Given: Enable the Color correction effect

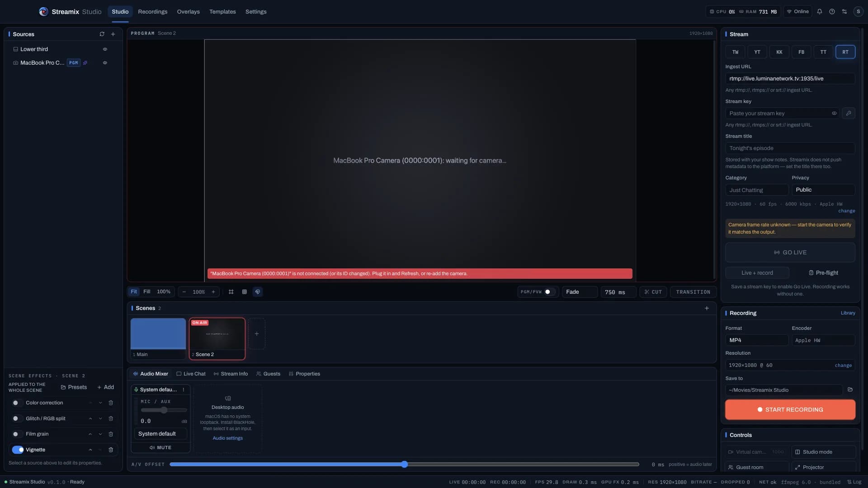Looking at the screenshot, I should point(17,403).
